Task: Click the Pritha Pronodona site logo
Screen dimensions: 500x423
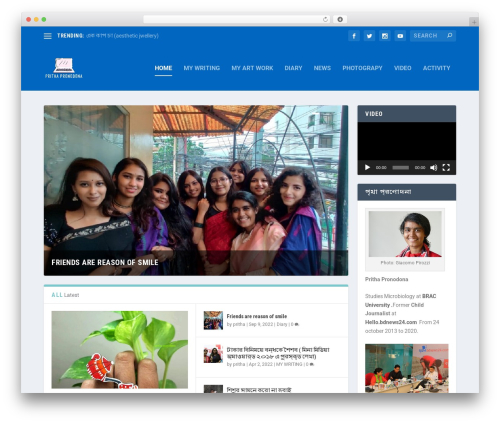Action: pos(64,68)
